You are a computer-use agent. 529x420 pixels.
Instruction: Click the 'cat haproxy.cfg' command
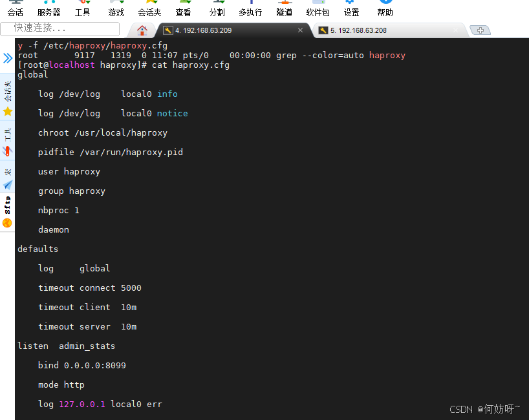[x=191, y=65]
